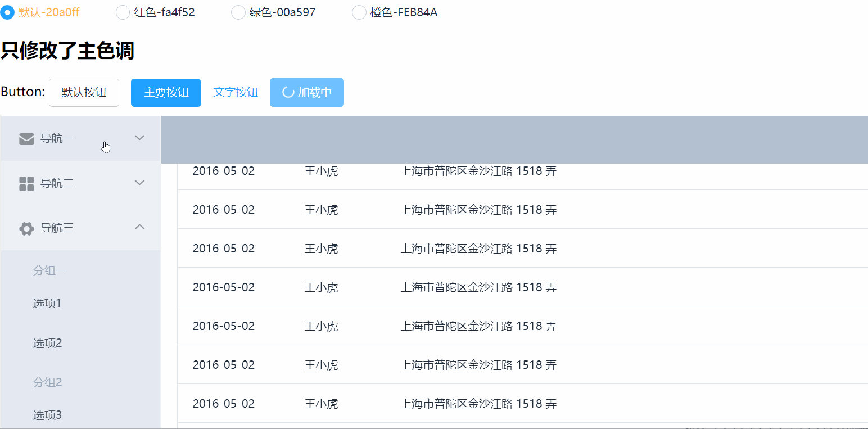Select the 红色-fa4f52 theme radio
The width and height of the screenshot is (868, 429).
pyautogui.click(x=123, y=12)
